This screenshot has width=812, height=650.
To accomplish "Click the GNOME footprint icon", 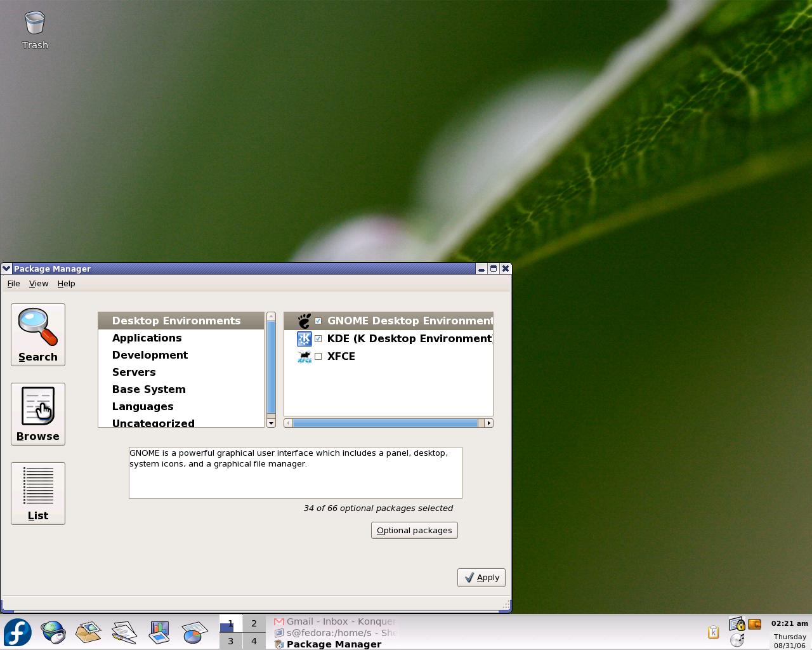I will pos(304,321).
